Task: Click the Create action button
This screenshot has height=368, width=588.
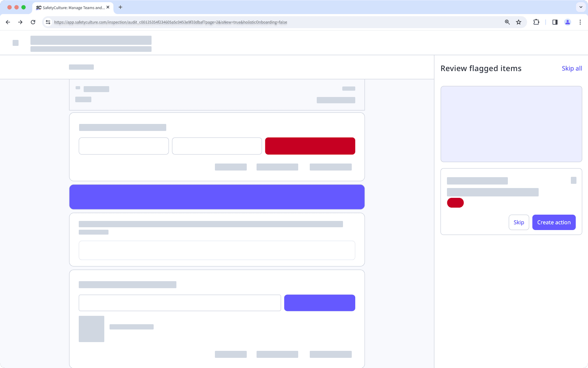Action: [x=554, y=222]
